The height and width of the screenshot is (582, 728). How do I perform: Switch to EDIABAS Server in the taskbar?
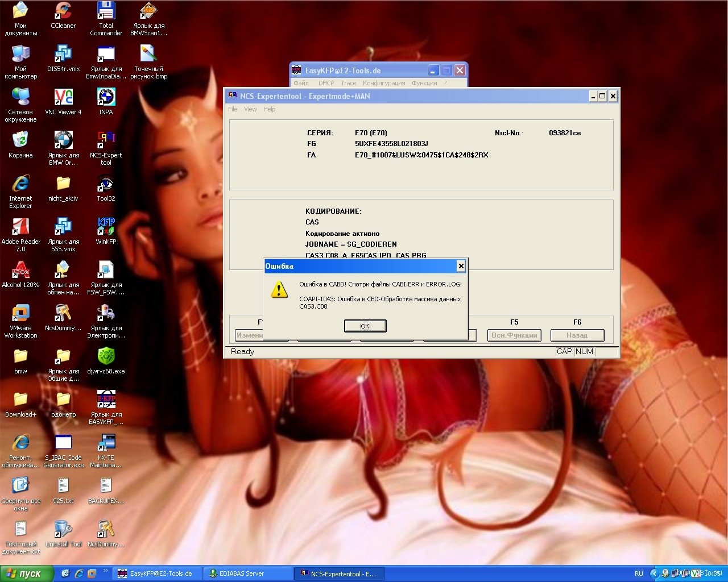248,573
